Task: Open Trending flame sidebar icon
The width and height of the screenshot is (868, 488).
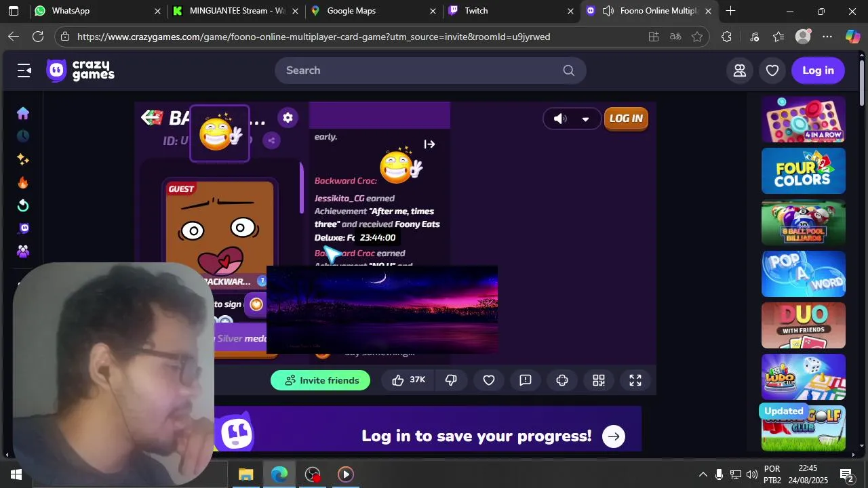Action: pos(23,182)
